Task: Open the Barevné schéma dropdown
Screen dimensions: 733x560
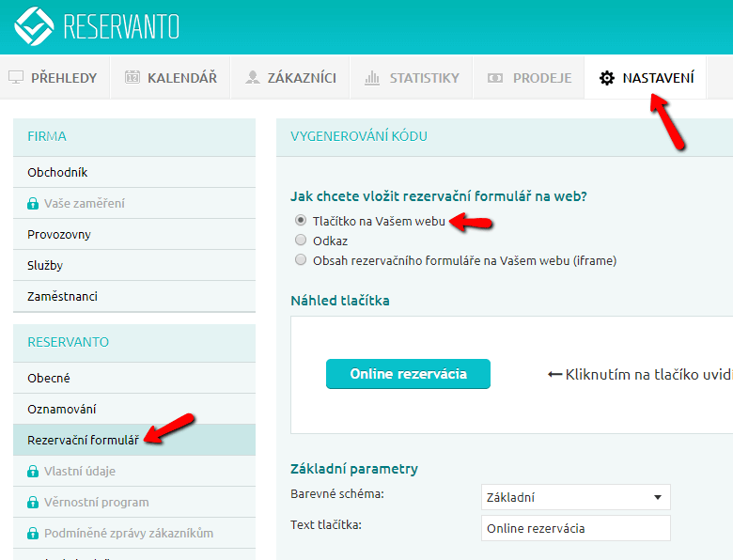Action: (576, 497)
